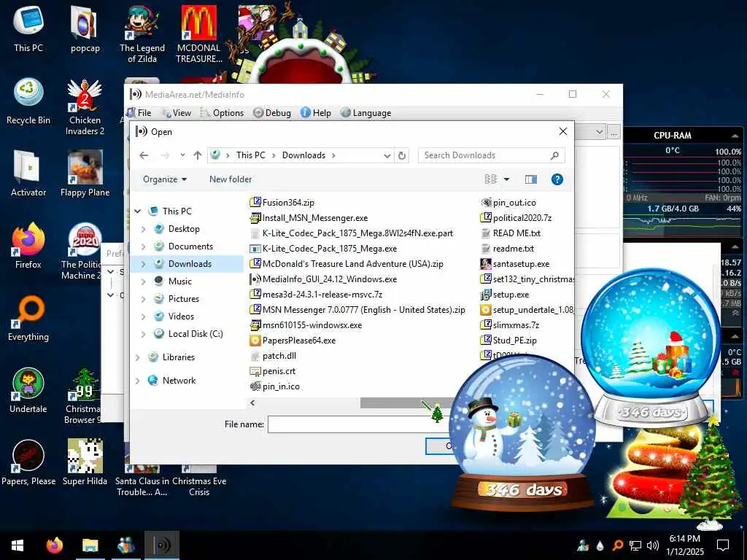This screenshot has height=560, width=747.
Task: Select PapersPlease64.exe file
Action: [x=293, y=341]
